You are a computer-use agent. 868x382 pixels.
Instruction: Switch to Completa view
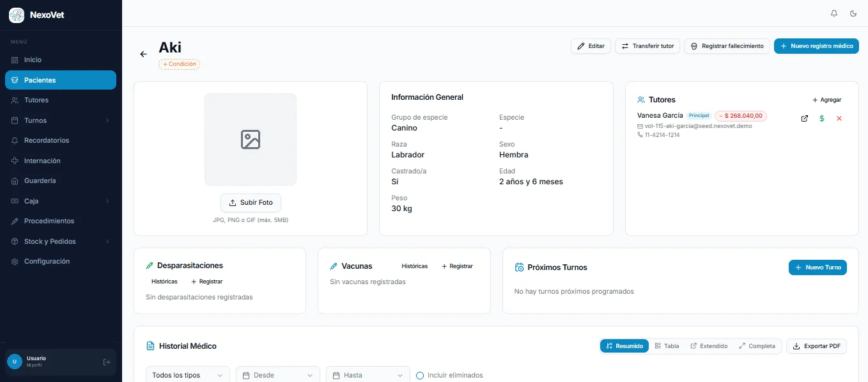tap(757, 346)
